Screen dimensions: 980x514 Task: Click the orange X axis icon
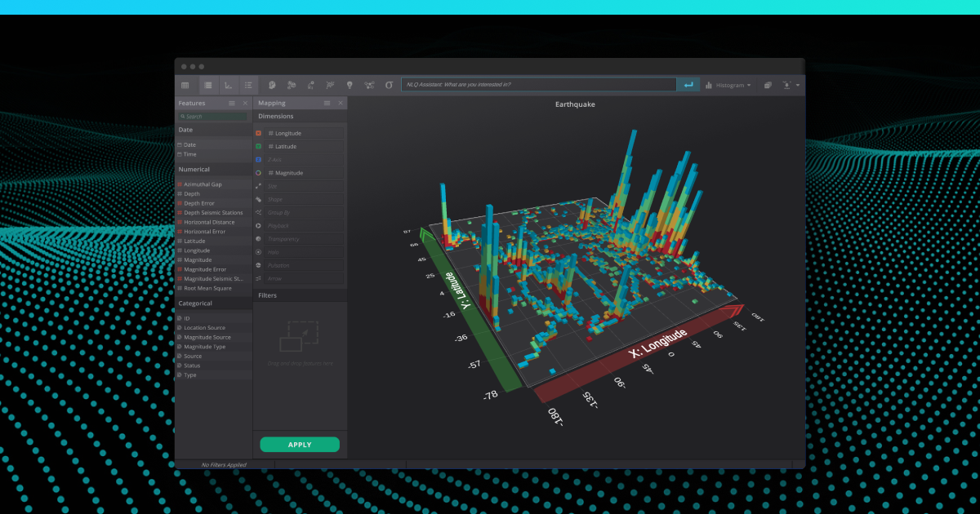[x=258, y=133]
